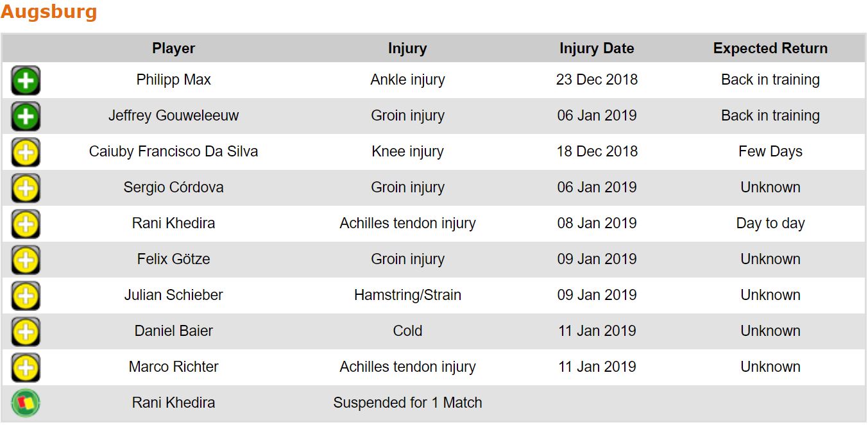868x425 pixels.
Task: Click Day to day expected return cell
Action: 770,224
